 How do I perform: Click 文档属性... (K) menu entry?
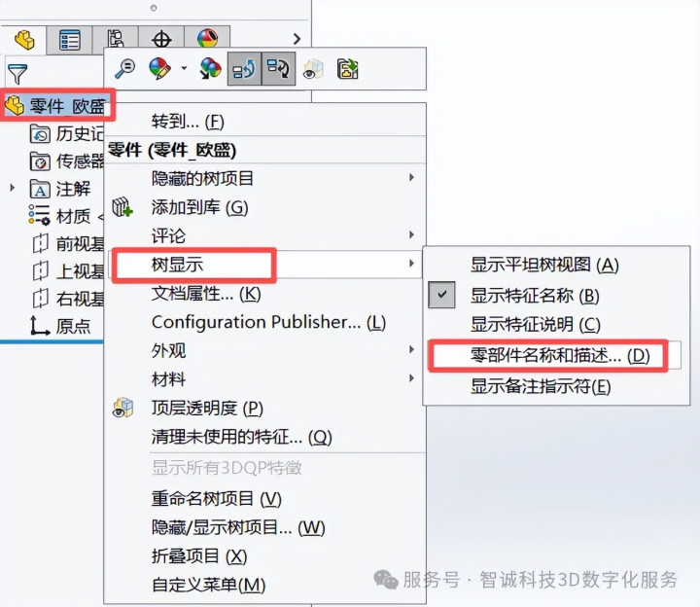pos(206,294)
